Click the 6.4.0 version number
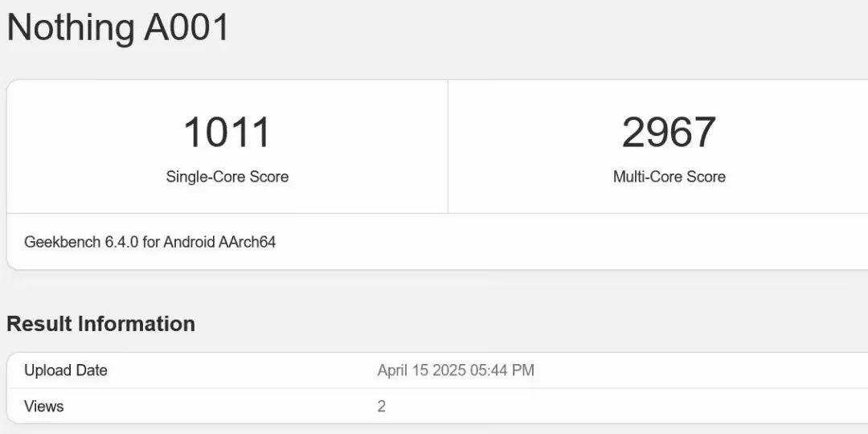 click(122, 242)
